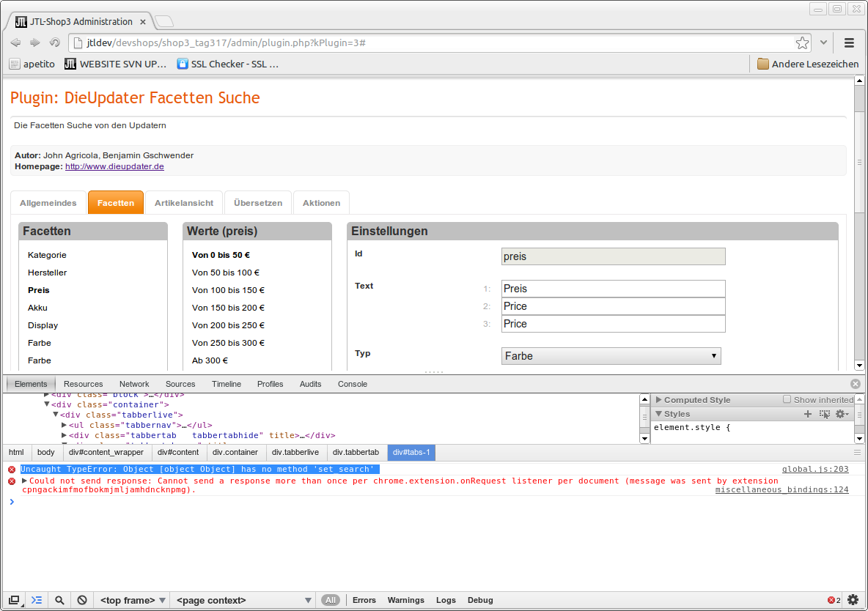The height and width of the screenshot is (611, 868).
Task: Open a new browser tab
Action: [164, 21]
